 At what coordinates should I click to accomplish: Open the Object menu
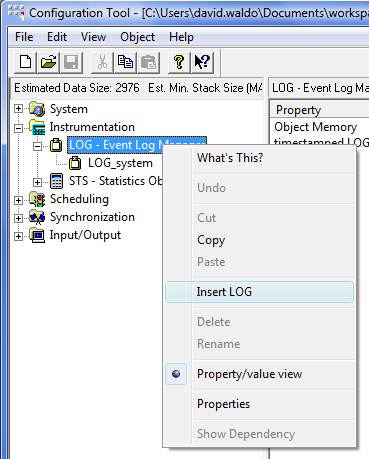(137, 37)
